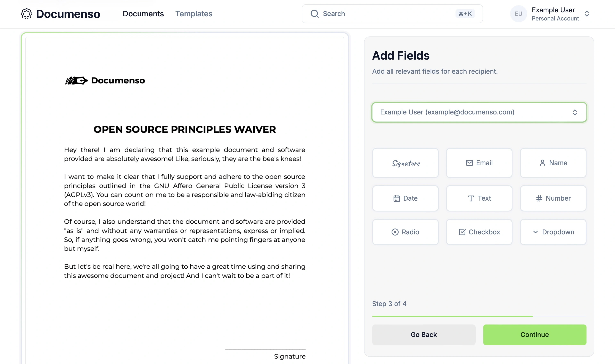Screen dimensions: 615x364
Task: Add a Checkbox field
Action: point(479,232)
